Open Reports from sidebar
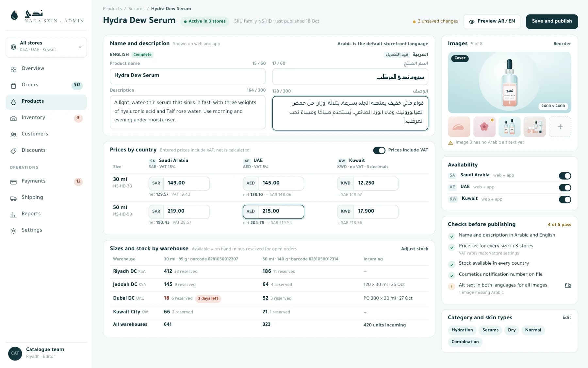The image size is (588, 368). [x=46, y=214]
